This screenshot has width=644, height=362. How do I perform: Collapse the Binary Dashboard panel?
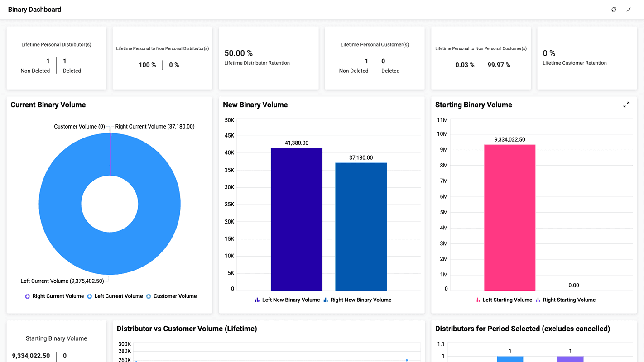[x=629, y=10]
